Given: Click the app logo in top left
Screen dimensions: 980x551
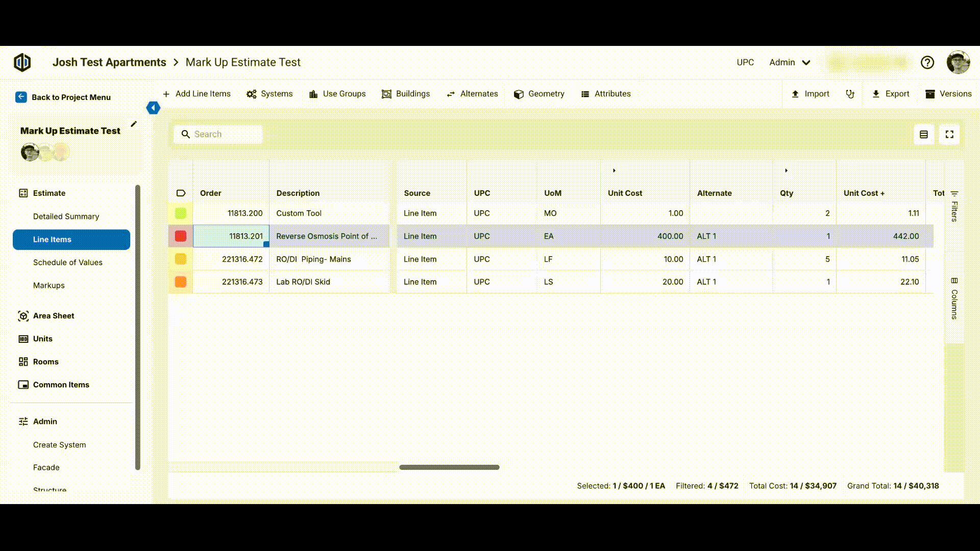Looking at the screenshot, I should click(22, 62).
